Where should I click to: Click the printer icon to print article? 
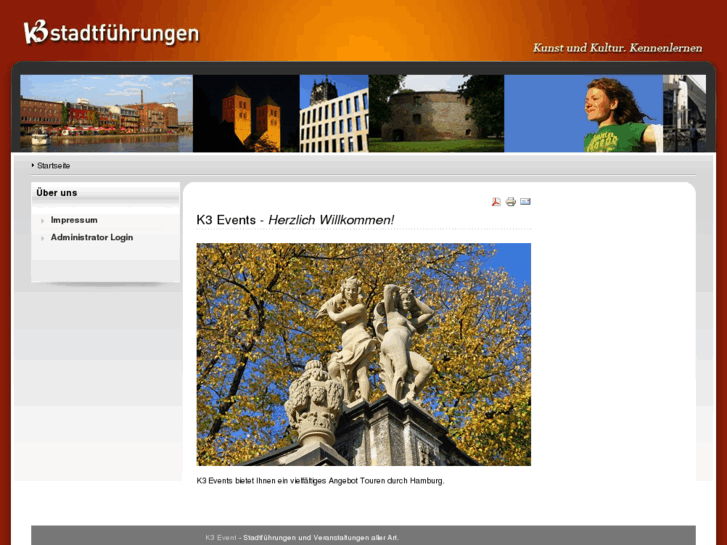pyautogui.click(x=510, y=202)
